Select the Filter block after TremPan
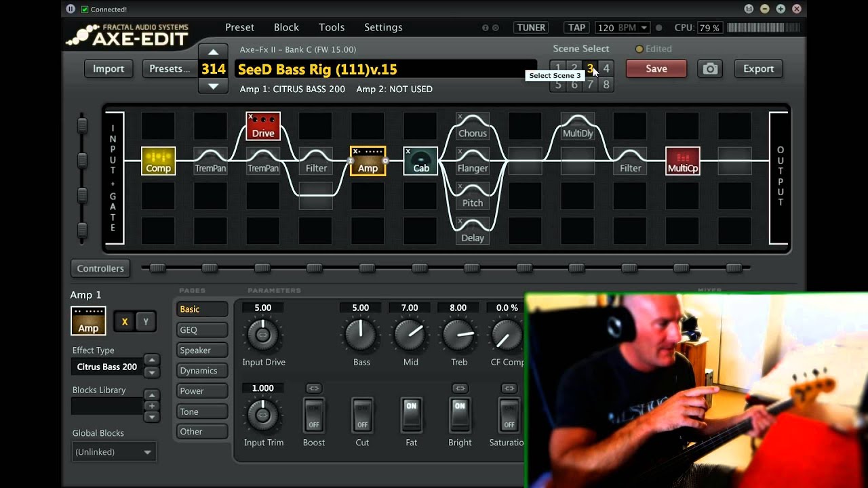Image resolution: width=868 pixels, height=488 pixels. (316, 161)
